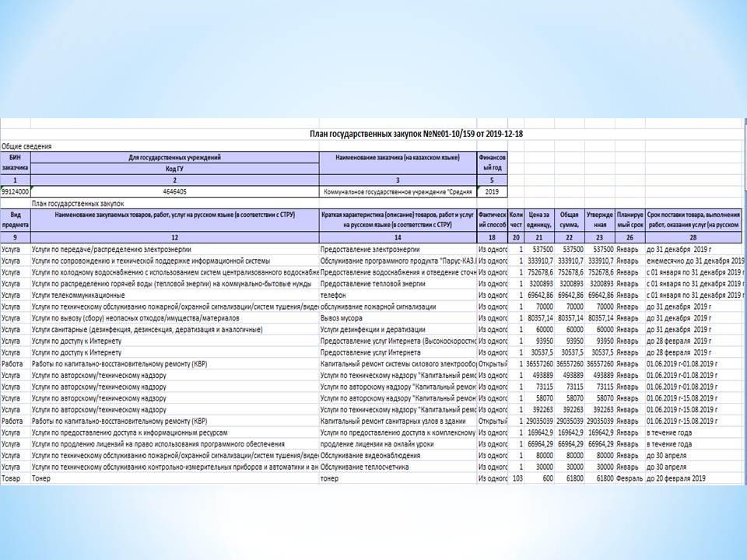Select cell "Коммунальное государственное учреждение "Средняя"
The image size is (747, 560).
click(398, 192)
